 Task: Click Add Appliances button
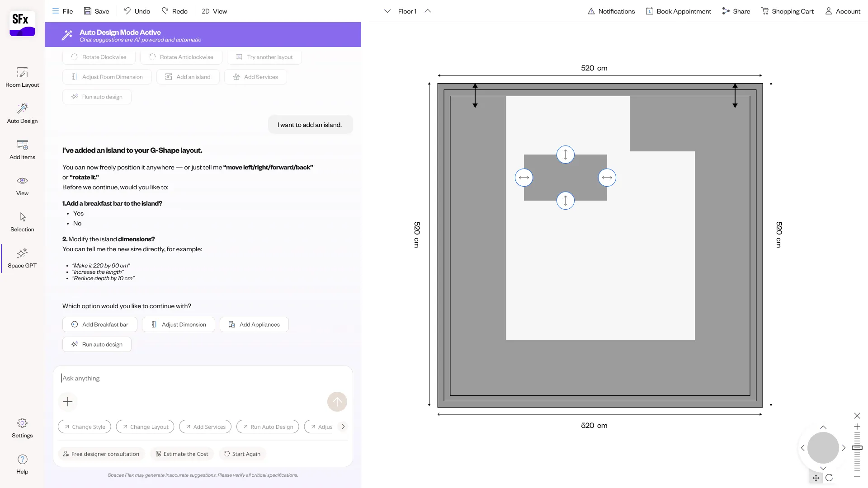254,324
